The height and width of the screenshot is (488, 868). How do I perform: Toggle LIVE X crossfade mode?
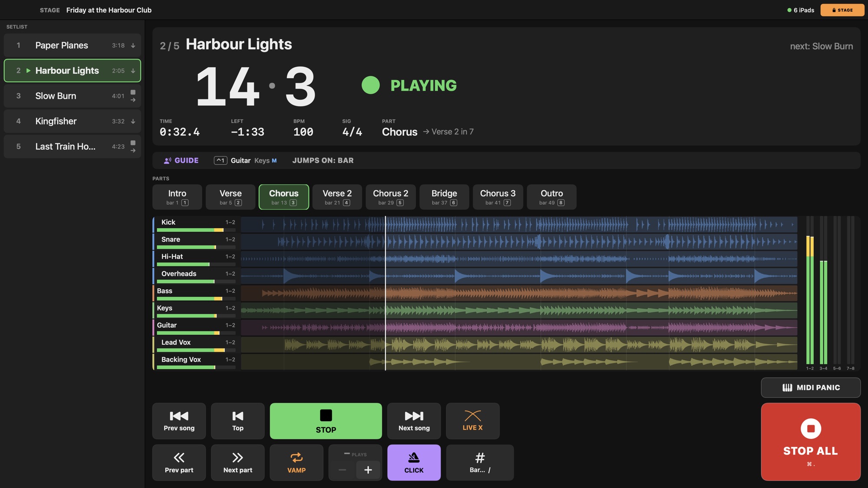[x=473, y=421]
